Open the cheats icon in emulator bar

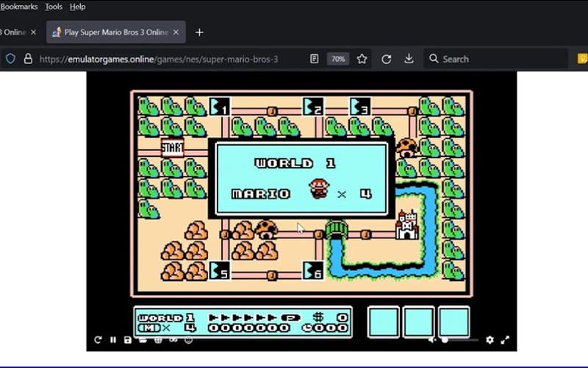pyautogui.click(x=173, y=340)
